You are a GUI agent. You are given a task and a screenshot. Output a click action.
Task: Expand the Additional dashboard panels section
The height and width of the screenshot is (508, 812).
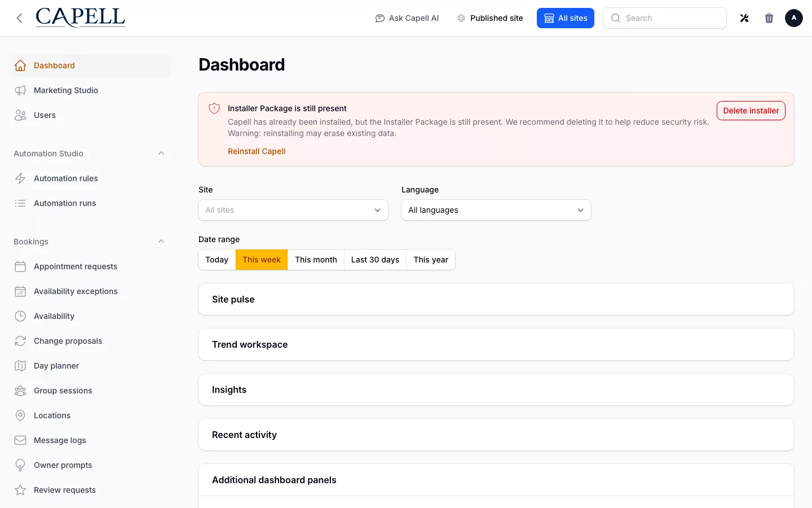coord(496,480)
